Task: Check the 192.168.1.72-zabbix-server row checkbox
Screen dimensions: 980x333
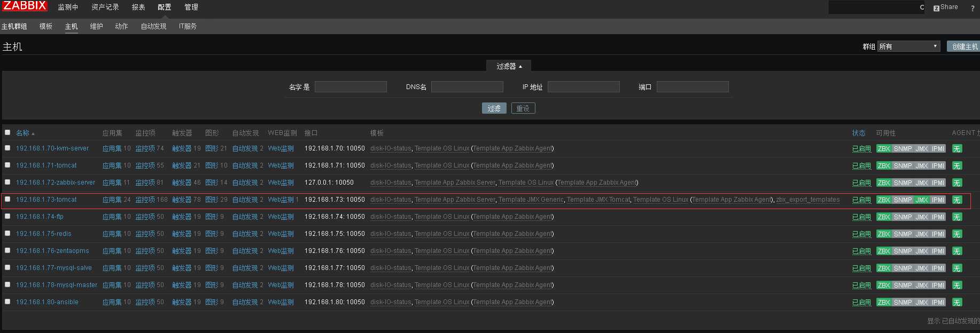Action: 7,182
